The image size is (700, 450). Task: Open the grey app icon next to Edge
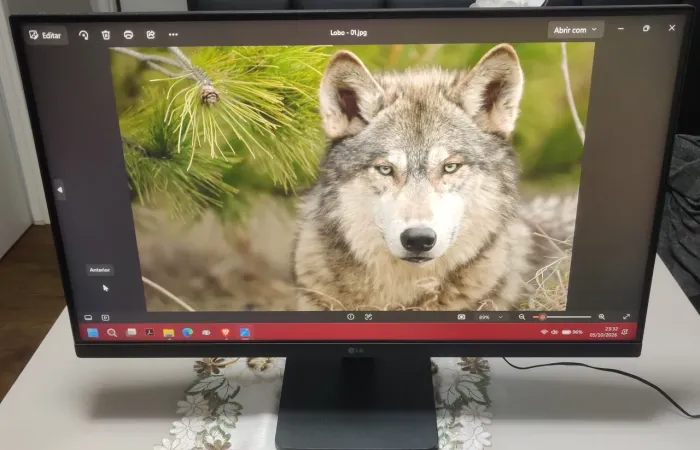[206, 333]
